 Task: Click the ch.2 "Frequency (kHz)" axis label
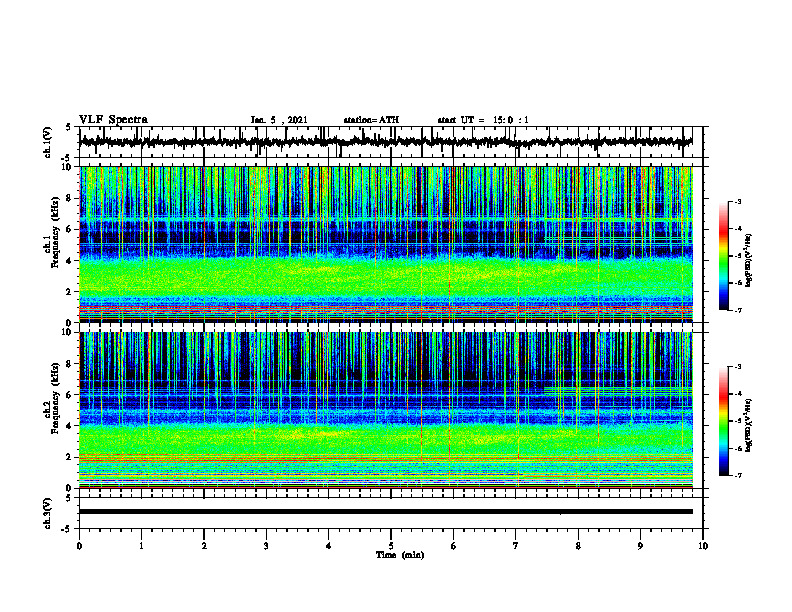tap(55, 398)
